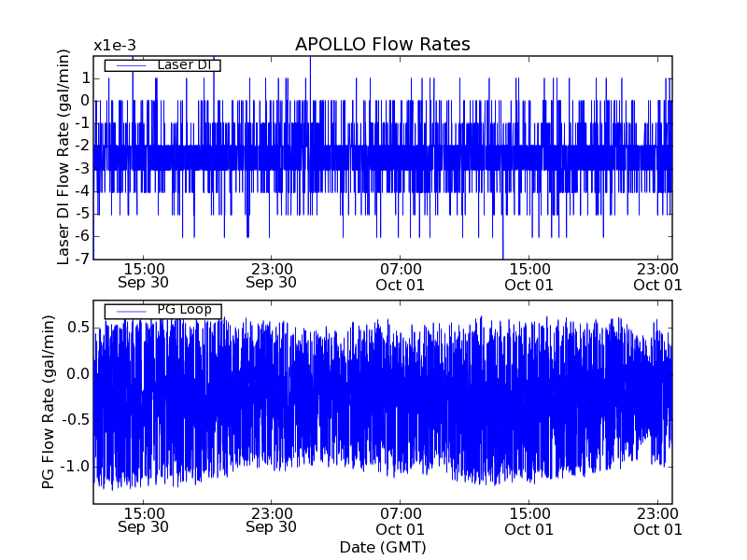Click the 07:00 Oct 01 tick in bottom plot
This screenshot has width=747, height=560.
click(400, 520)
